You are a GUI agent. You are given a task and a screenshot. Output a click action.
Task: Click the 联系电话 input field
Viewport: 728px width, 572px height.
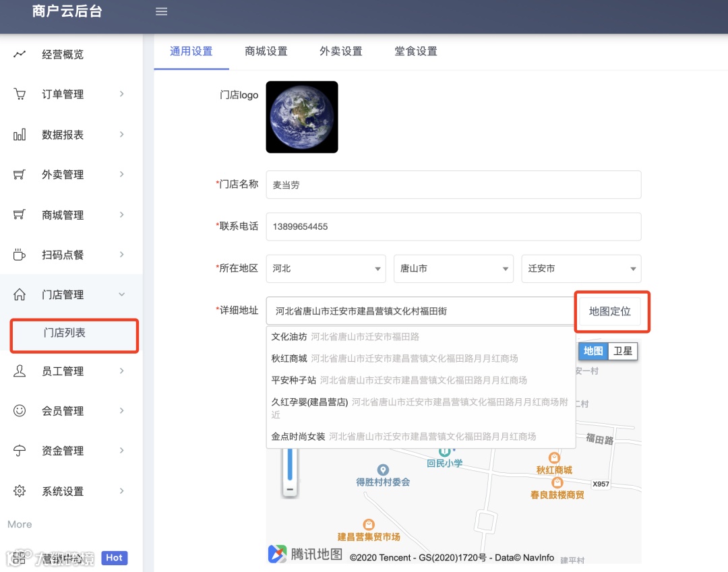click(x=454, y=226)
